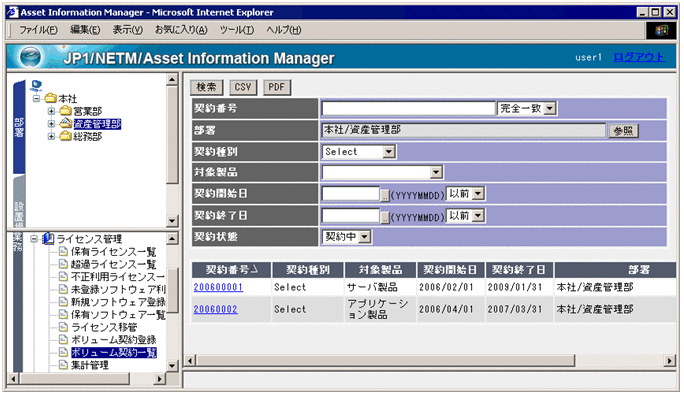Screen dimensions: 684x396
Task: Open the 完全一致 match type dropdown
Action: (550, 108)
